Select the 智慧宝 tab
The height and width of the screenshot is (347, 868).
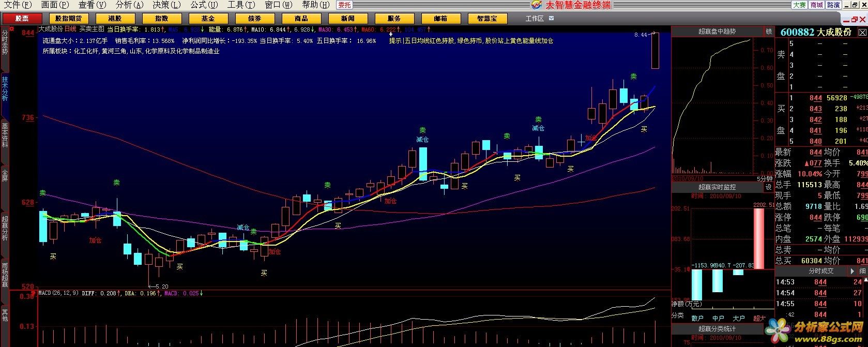tap(487, 19)
